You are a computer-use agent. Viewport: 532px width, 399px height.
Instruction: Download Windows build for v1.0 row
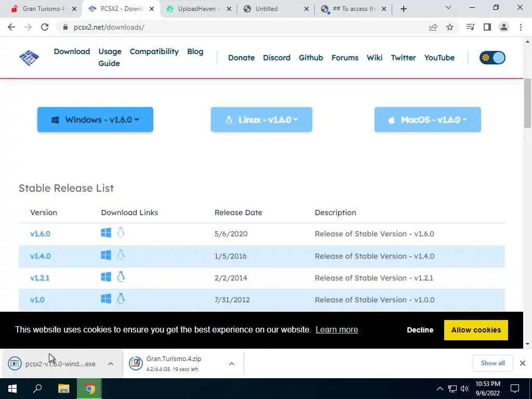point(106,299)
